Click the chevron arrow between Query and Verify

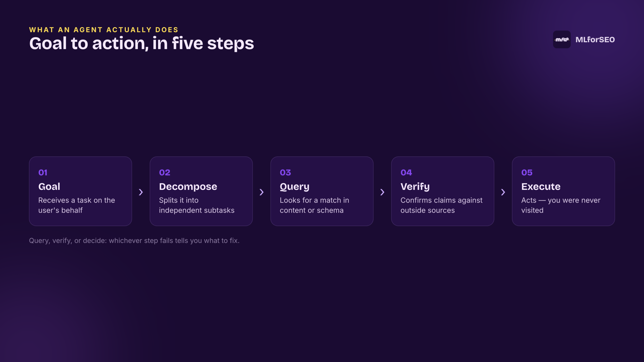click(x=382, y=192)
